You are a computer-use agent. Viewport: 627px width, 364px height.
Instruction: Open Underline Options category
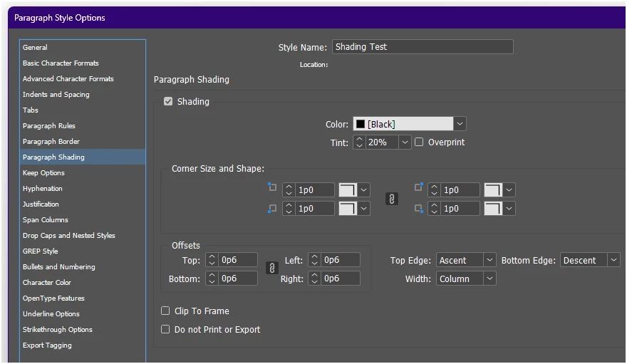(83, 313)
